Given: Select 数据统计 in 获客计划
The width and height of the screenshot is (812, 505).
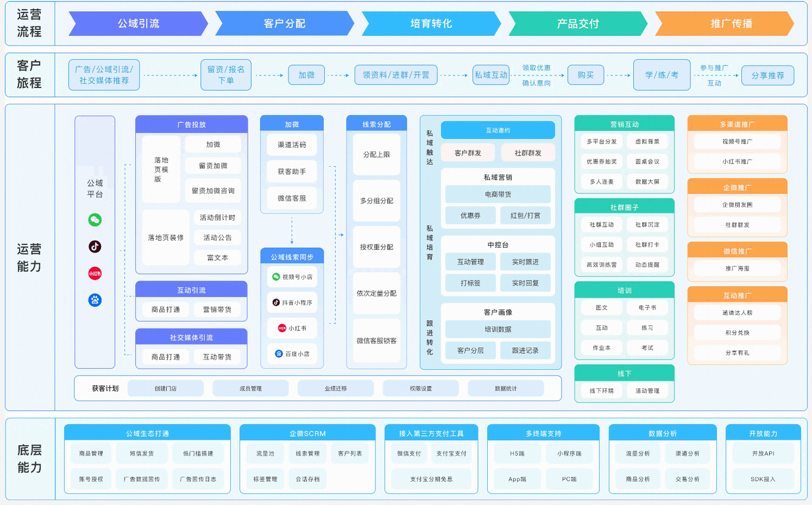Looking at the screenshot, I should click(x=506, y=388).
